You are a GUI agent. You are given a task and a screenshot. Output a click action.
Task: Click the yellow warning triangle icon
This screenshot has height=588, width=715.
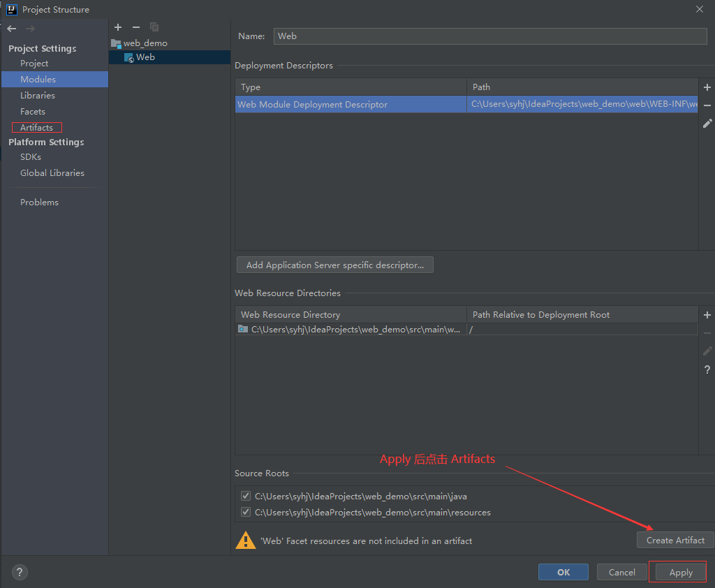click(245, 540)
